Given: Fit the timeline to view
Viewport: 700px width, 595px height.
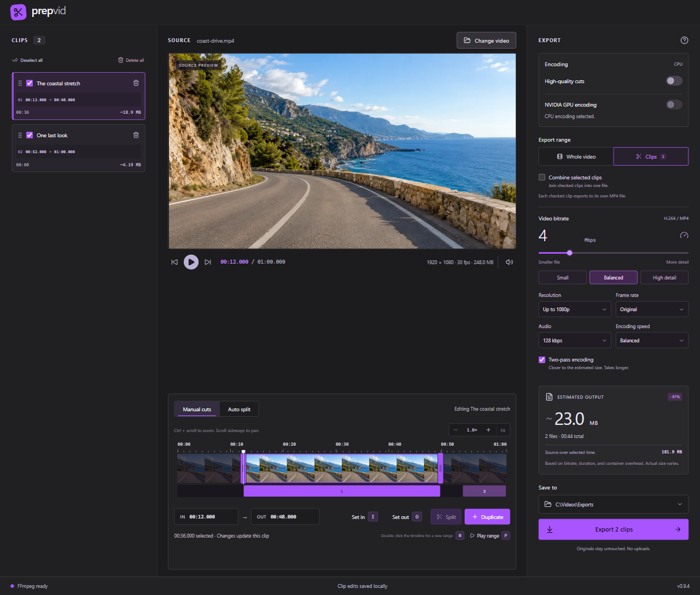Looking at the screenshot, I should (x=503, y=430).
